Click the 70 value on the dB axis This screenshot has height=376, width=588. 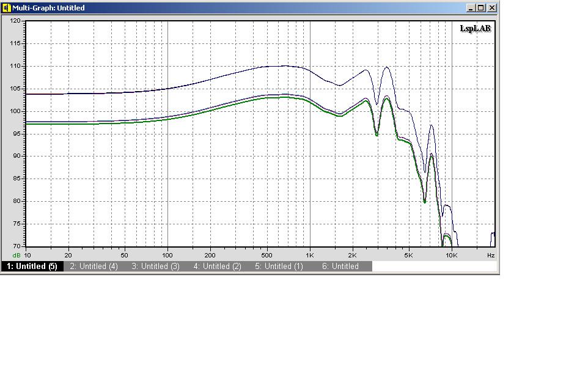[17, 246]
